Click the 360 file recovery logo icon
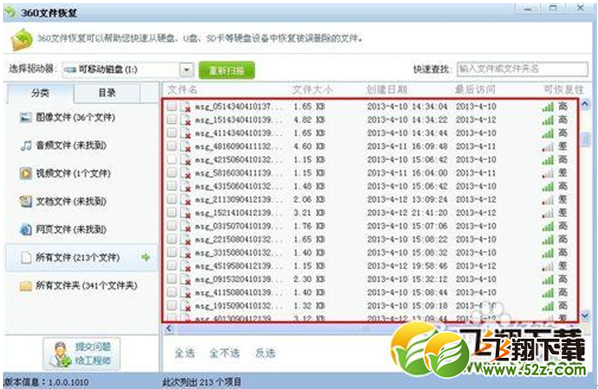 point(21,40)
